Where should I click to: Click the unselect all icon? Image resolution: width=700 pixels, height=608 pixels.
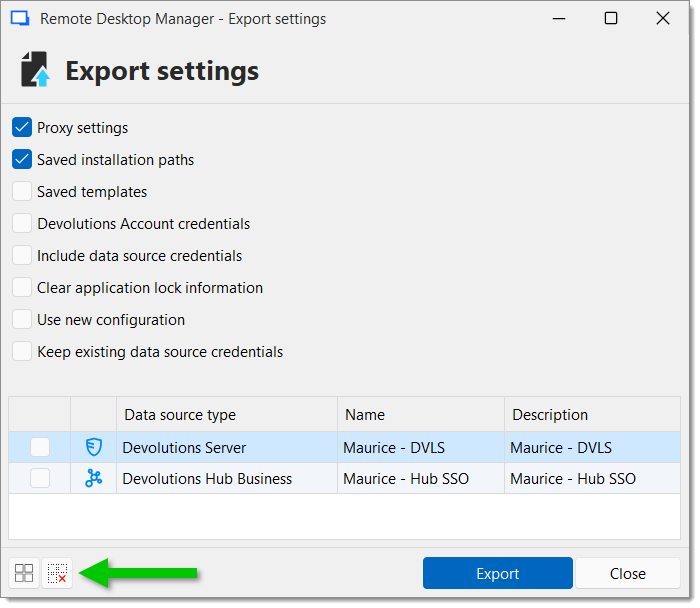tap(58, 573)
